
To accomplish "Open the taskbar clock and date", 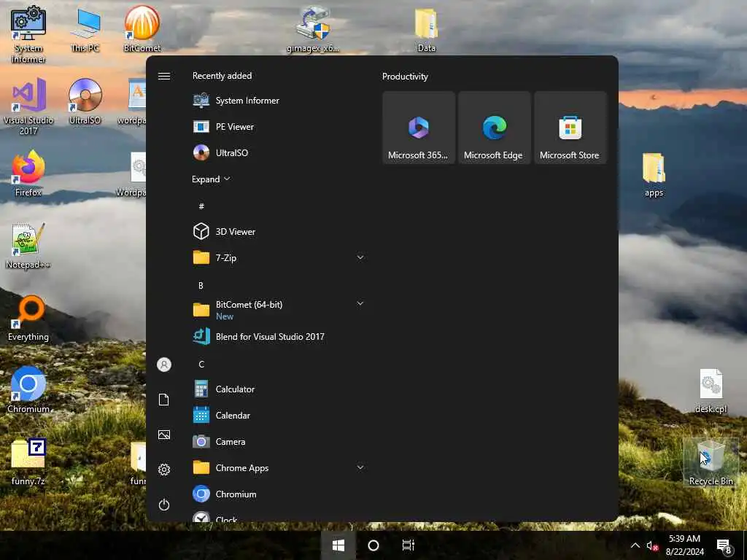I will tap(684, 545).
